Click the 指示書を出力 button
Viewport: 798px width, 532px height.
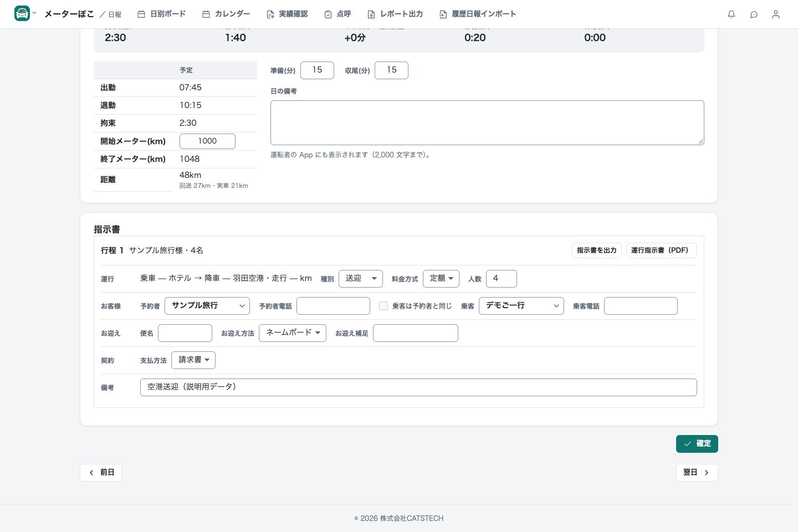597,250
